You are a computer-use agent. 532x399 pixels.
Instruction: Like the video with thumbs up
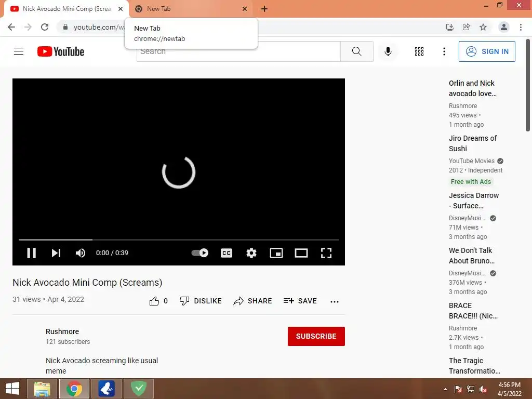[154, 301]
